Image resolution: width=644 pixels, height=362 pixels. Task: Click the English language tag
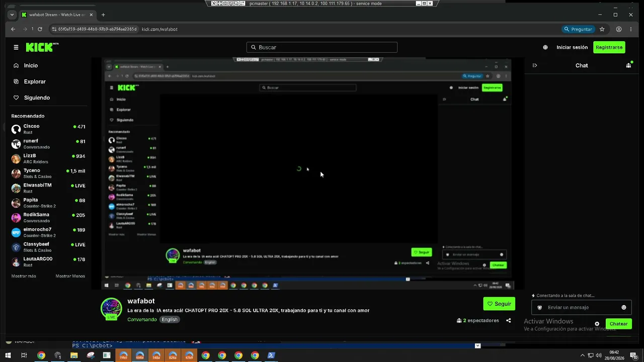pos(170,319)
